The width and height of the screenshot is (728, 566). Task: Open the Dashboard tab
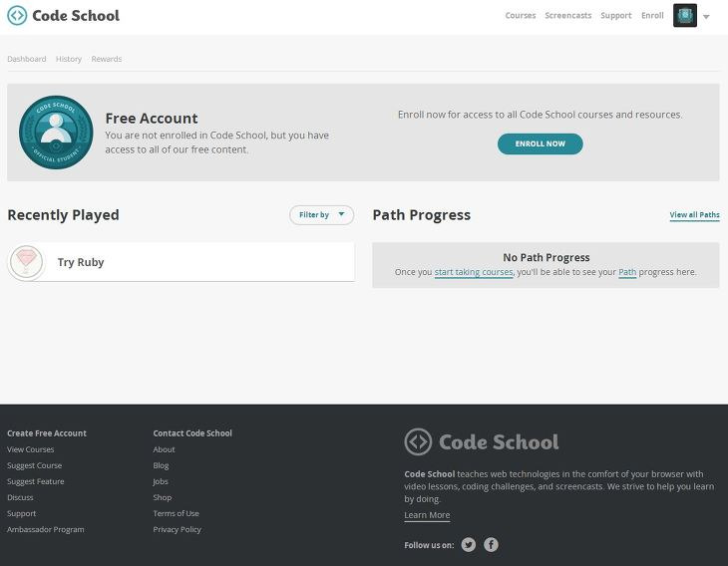pyautogui.click(x=27, y=59)
